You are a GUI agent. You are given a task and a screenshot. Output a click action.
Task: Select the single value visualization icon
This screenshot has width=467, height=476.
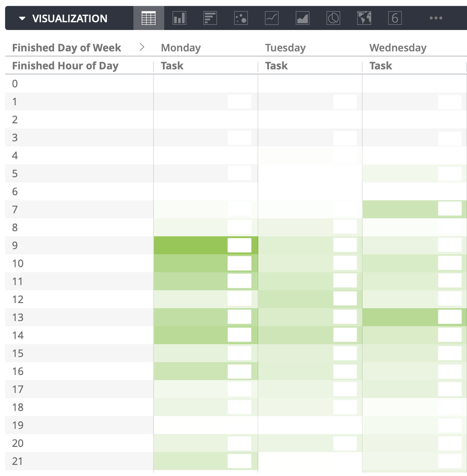395,19
